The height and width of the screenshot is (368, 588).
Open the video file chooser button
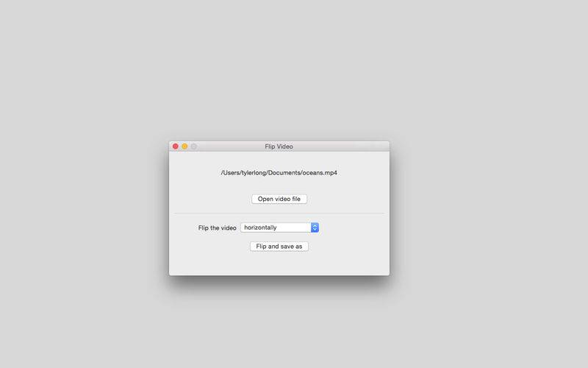point(279,199)
